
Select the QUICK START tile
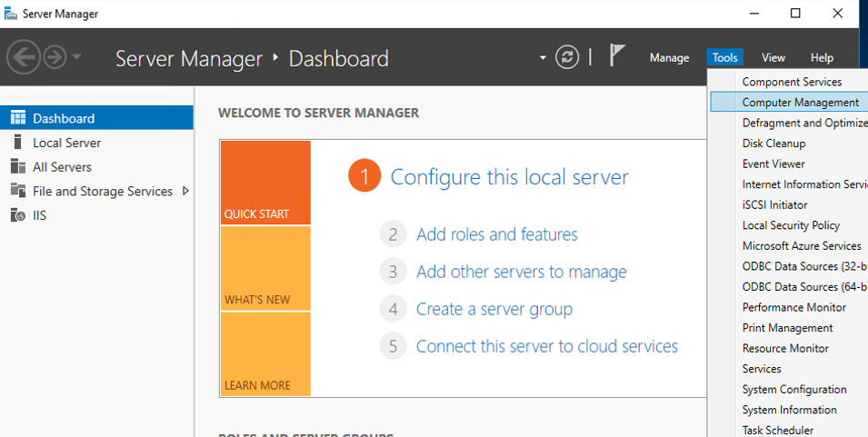[264, 183]
